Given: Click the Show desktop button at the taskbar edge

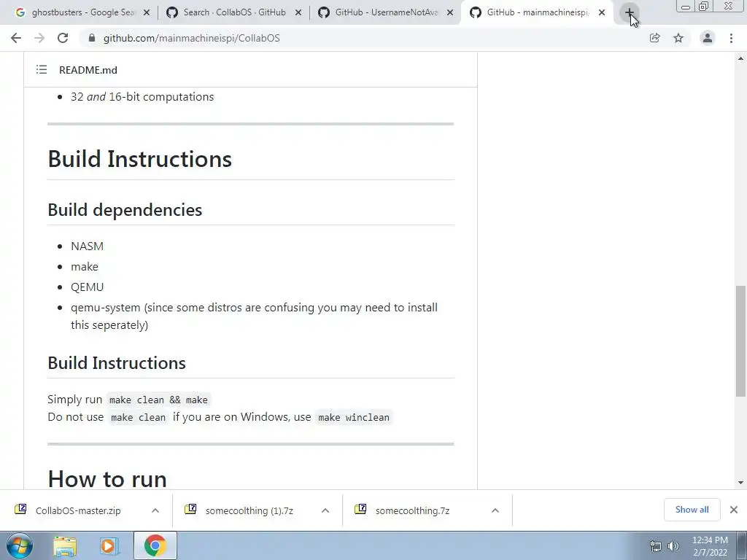Looking at the screenshot, I should coord(742,546).
